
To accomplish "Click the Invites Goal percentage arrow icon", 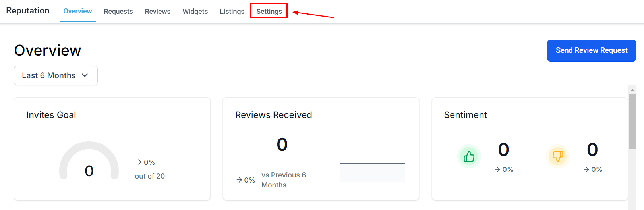I will click(139, 162).
